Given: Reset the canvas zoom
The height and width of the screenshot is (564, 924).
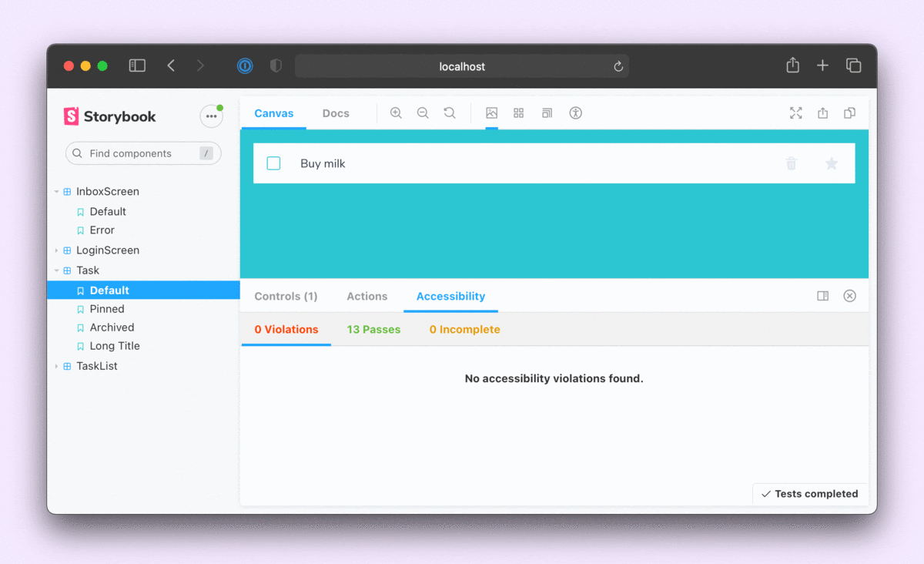Looking at the screenshot, I should pyautogui.click(x=450, y=113).
